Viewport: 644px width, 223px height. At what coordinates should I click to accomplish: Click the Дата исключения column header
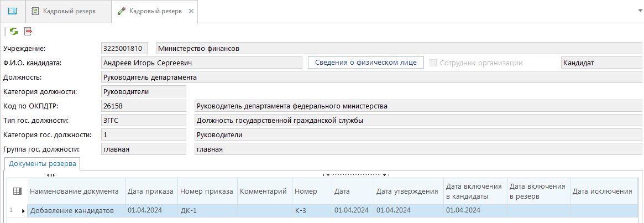click(x=602, y=191)
